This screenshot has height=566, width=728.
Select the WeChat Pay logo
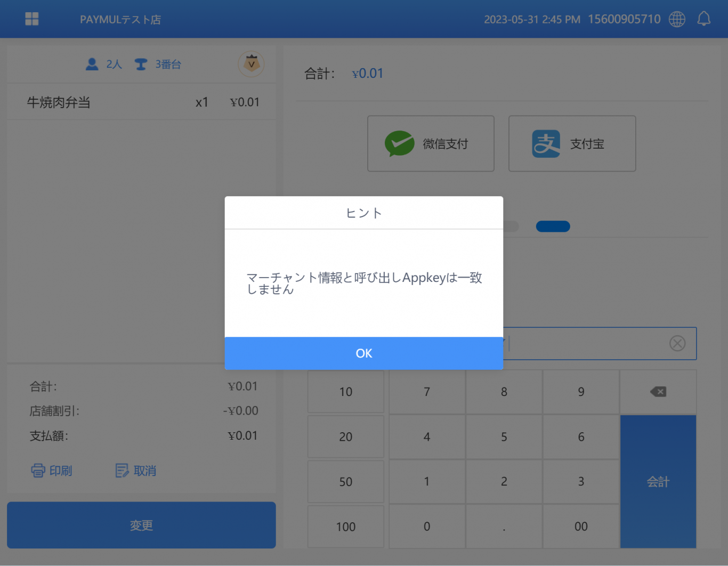400,144
